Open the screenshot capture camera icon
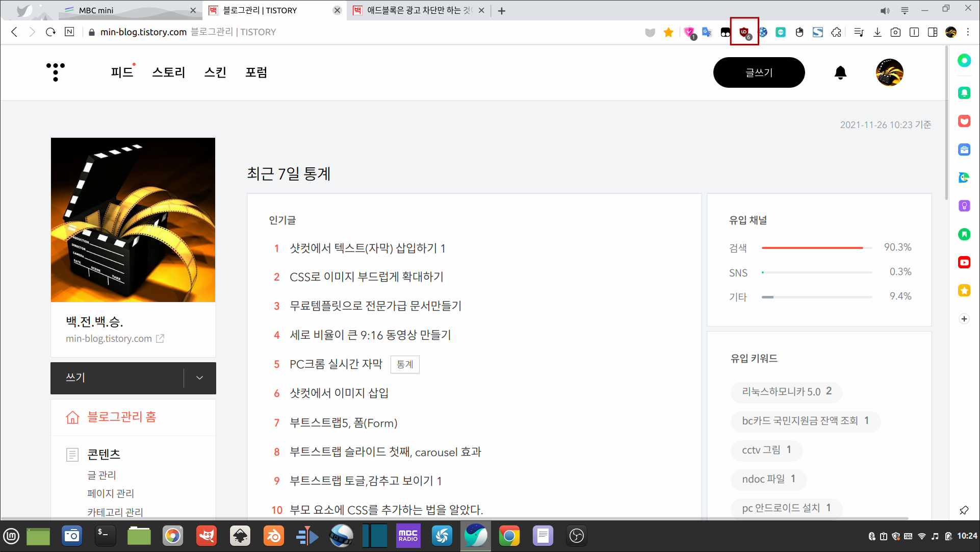Viewport: 980px width, 552px height. tap(896, 32)
